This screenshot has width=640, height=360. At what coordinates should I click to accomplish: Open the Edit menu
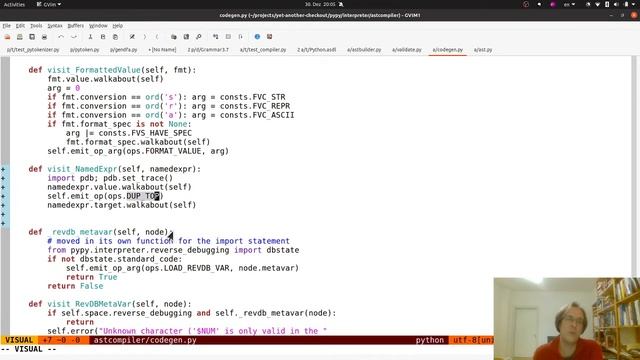pos(20,26)
